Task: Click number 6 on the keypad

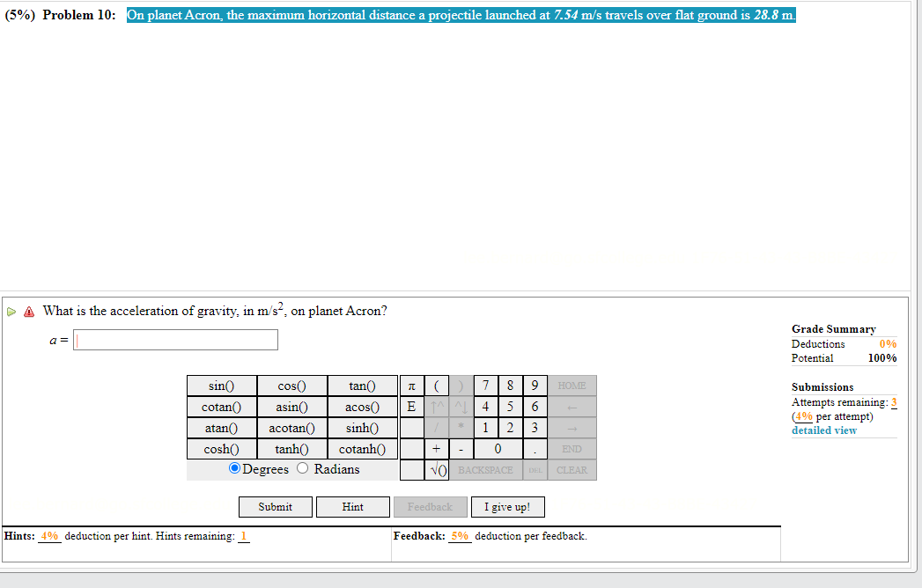Action: click(535, 407)
